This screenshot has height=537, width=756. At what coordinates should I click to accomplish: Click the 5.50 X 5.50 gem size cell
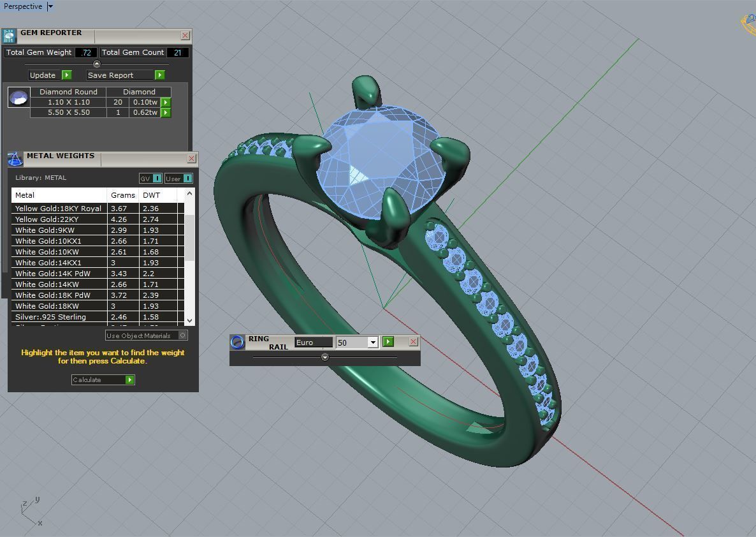click(x=68, y=112)
